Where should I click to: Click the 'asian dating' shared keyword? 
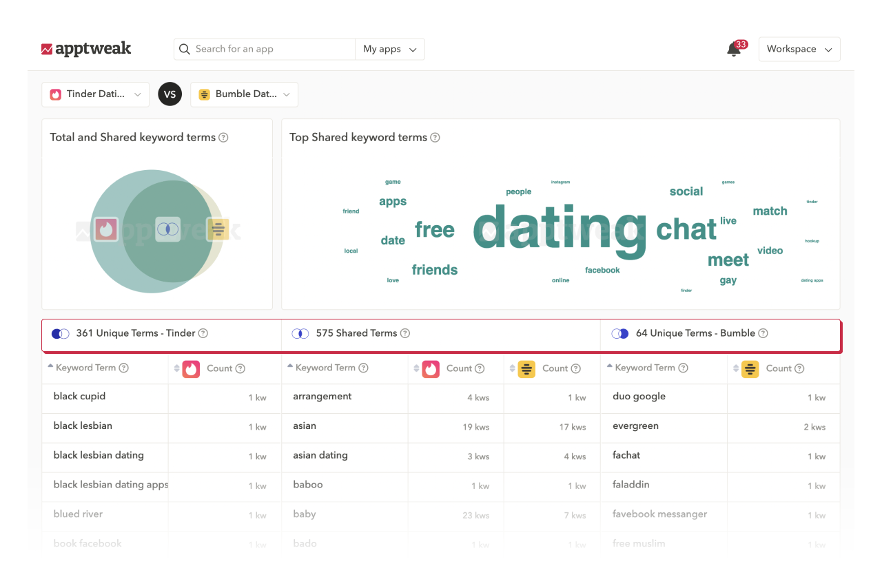[x=320, y=455]
